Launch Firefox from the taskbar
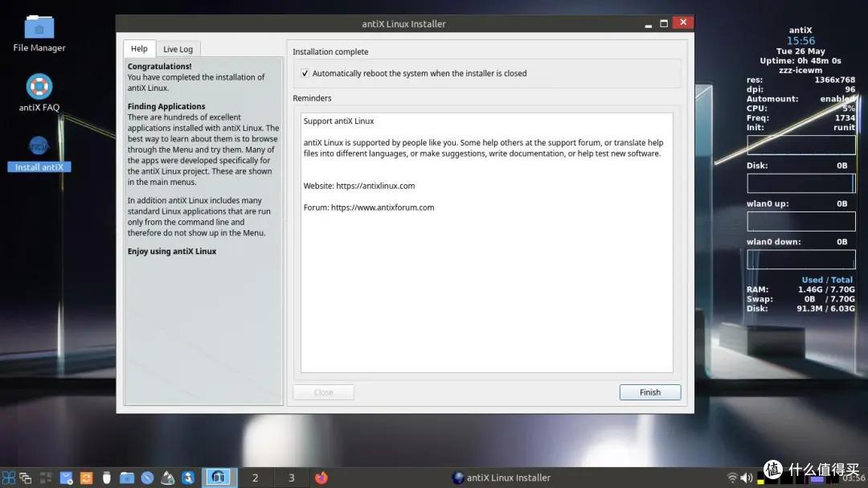This screenshot has width=868, height=488. click(x=321, y=478)
